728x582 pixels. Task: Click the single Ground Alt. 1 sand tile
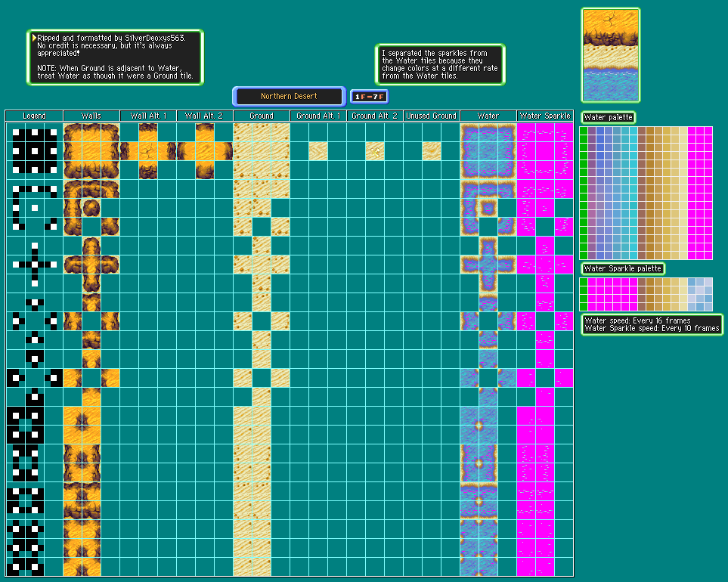(x=318, y=151)
